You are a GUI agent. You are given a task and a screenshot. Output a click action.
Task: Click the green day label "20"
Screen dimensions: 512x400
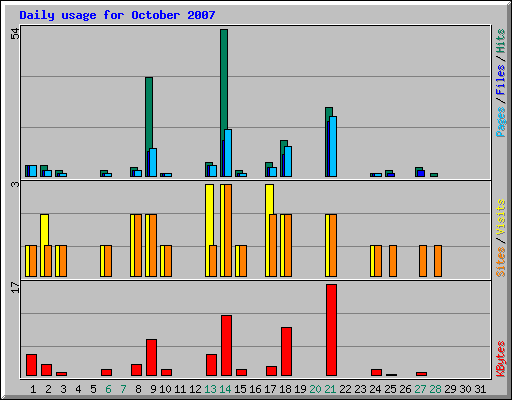click(315, 389)
